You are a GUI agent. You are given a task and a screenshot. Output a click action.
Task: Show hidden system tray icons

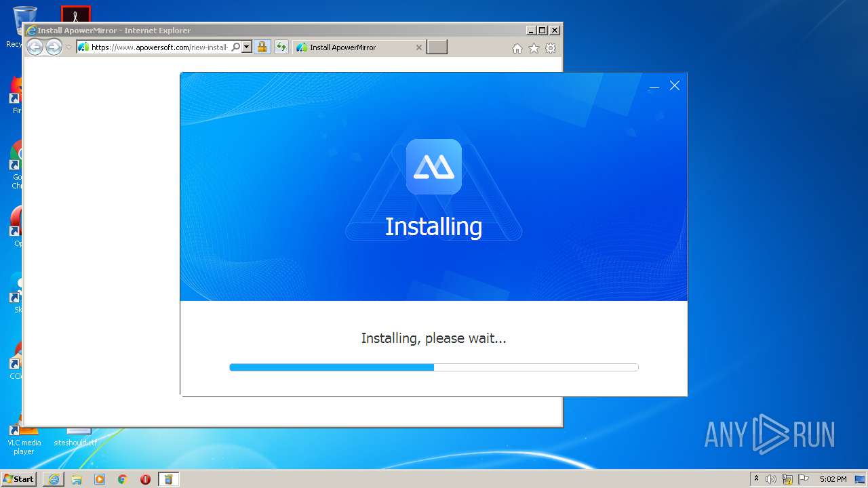point(757,479)
